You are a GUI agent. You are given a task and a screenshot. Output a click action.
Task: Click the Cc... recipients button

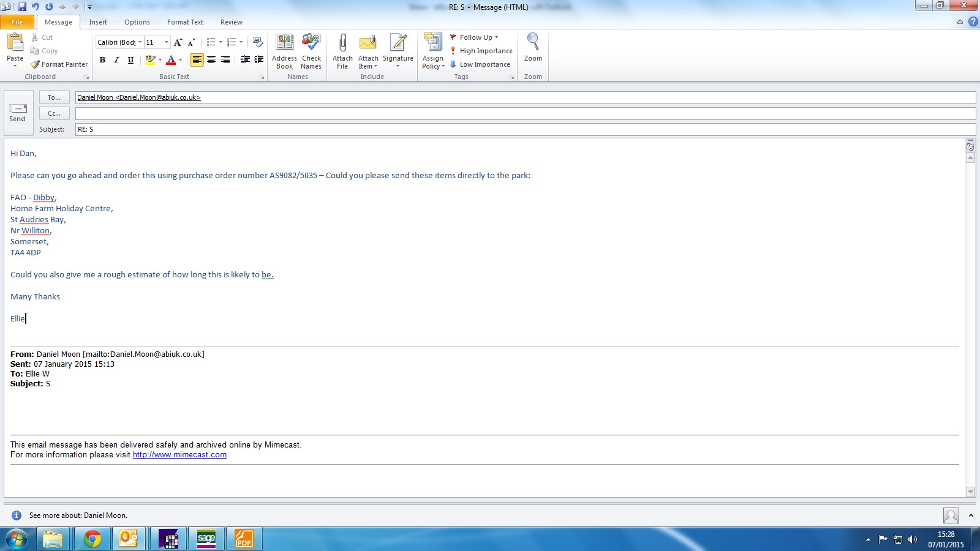(x=54, y=113)
